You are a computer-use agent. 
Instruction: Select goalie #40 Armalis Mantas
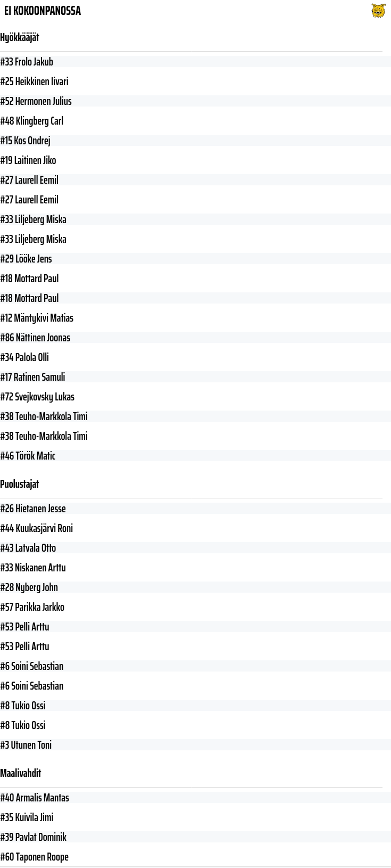[35, 798]
